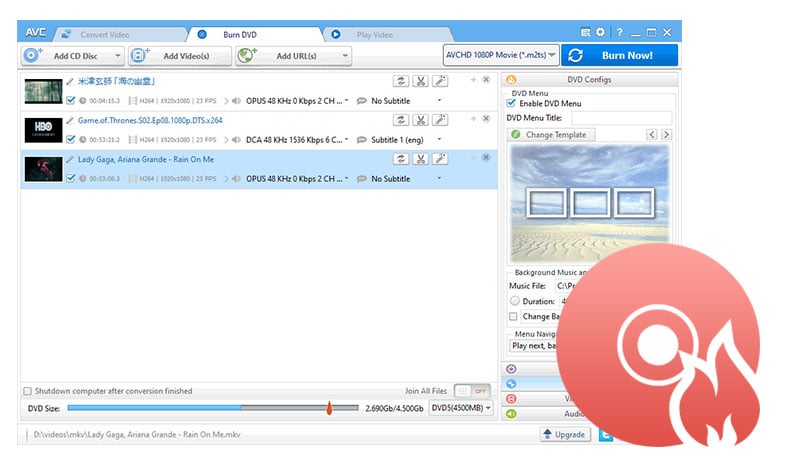800x460 pixels.
Task: Click the convert icon for 米津玄師 video
Action: click(401, 81)
